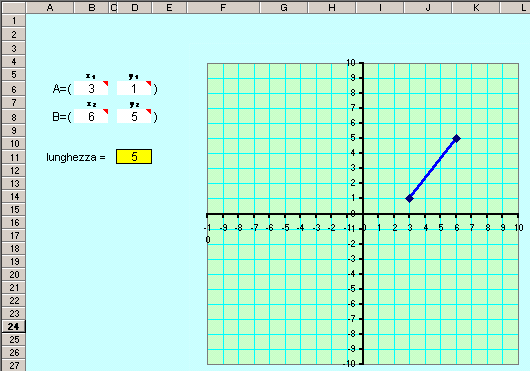Click the vertical y-axis of the chart
This screenshot has height=371, width=530.
tap(363, 213)
